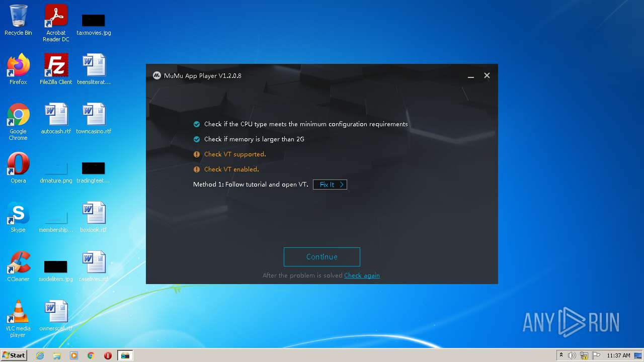Viewport: 644px width, 362px height.
Task: Select the Opera desktop shortcut
Action: (18, 168)
